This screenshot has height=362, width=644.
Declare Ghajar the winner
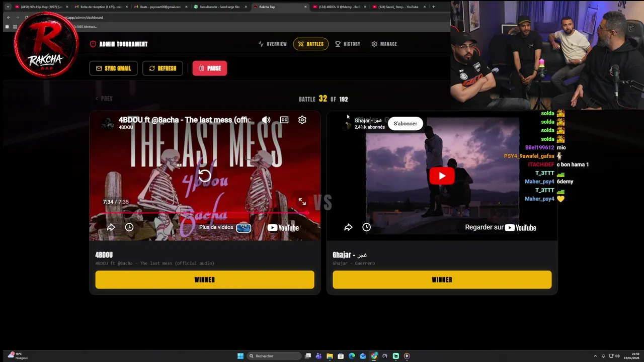click(x=442, y=280)
